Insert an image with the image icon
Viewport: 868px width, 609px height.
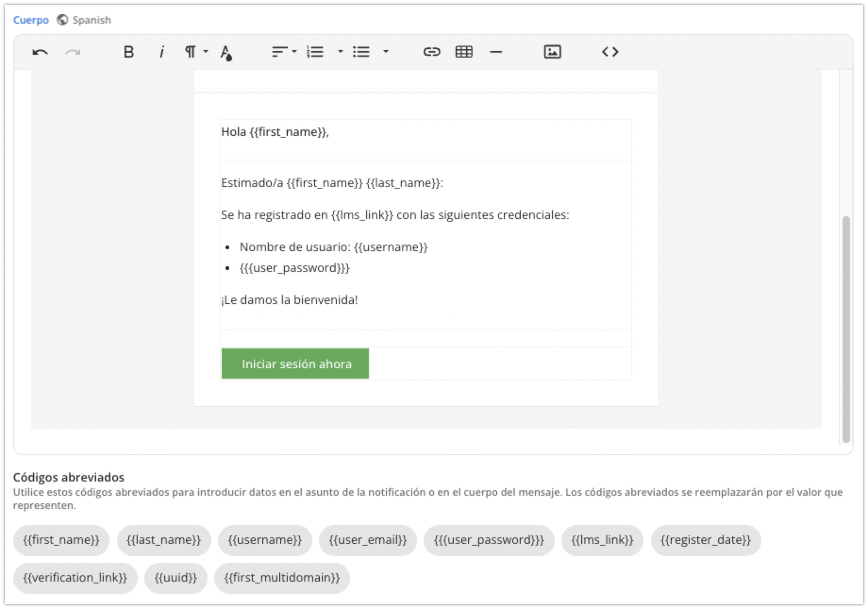[x=552, y=52]
